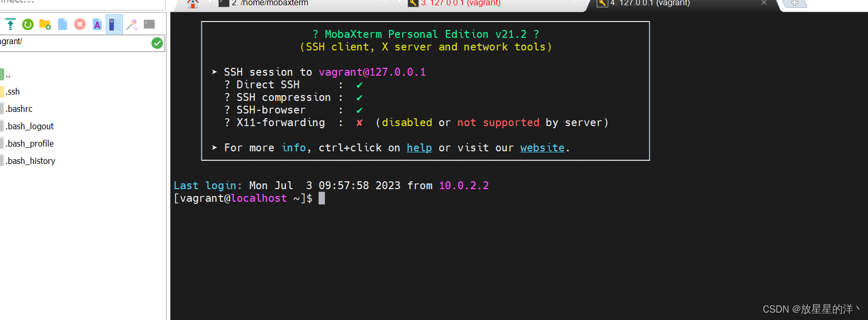Close tab 3 127.0.0.1 (vagrant)
868x320 pixels.
575,3
